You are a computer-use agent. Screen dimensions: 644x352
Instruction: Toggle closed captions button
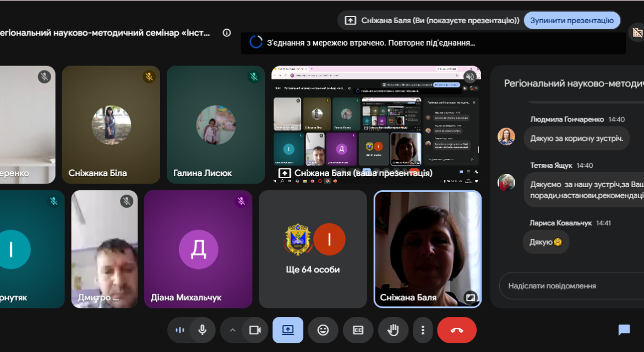point(358,330)
